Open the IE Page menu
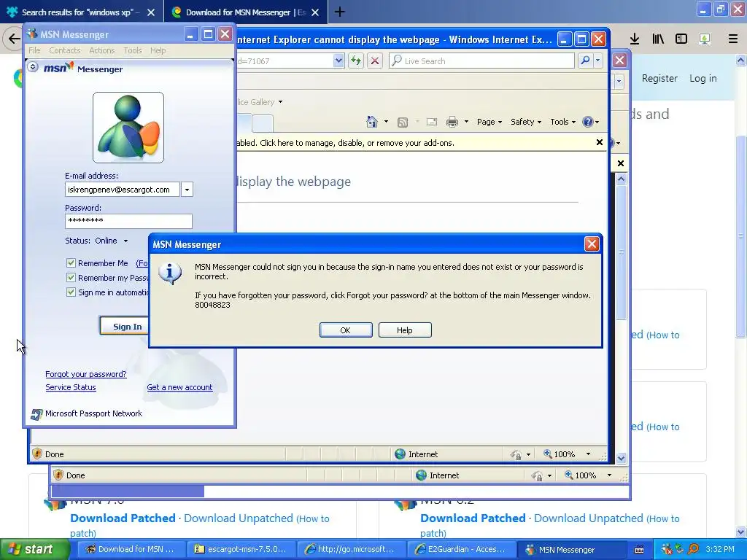 (489, 122)
